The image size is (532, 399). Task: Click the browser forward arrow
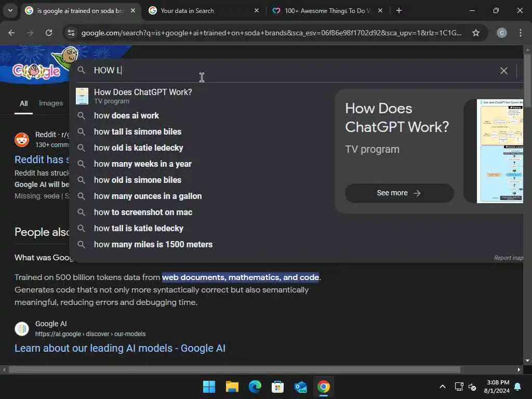pos(30,33)
